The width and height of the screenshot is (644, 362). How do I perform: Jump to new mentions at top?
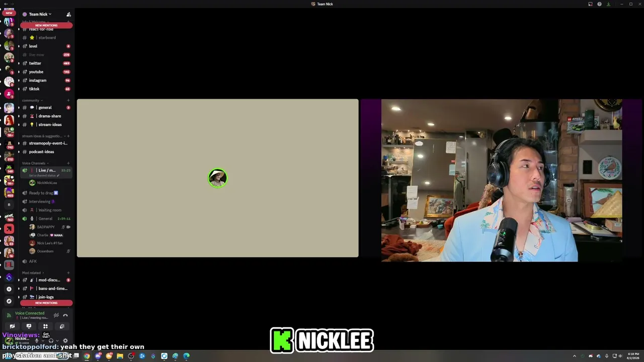[x=46, y=25]
